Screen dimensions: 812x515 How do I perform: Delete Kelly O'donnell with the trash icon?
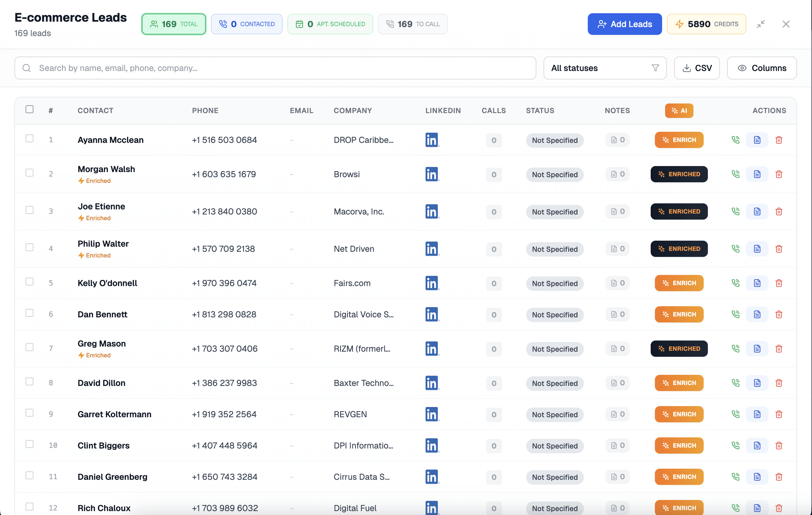[779, 283]
